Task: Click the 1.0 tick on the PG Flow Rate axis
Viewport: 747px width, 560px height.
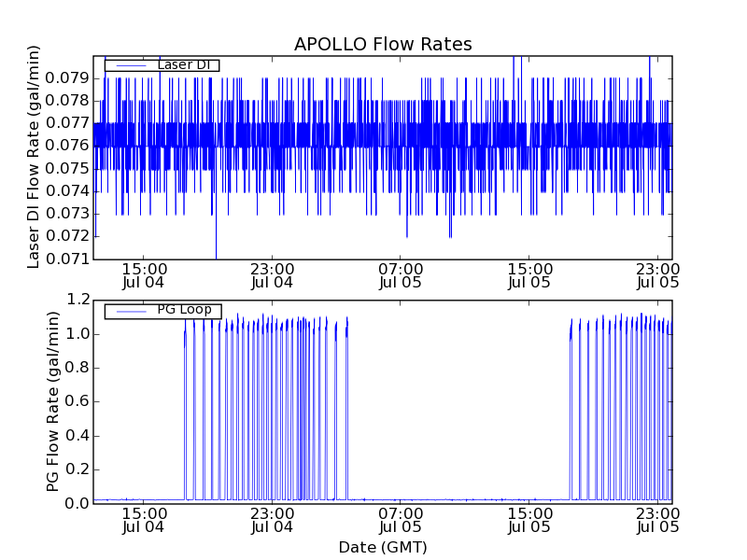Action: tap(78, 334)
